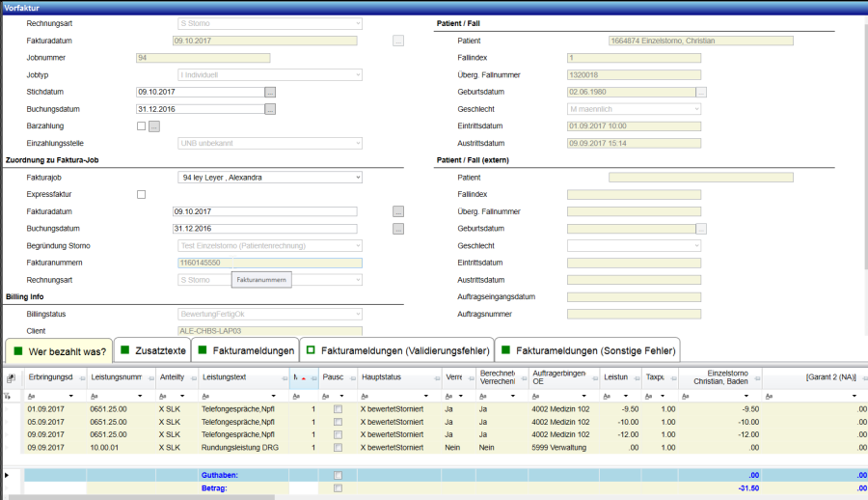Enable the Barzahlung checkbox
868x500 pixels.
click(x=142, y=126)
